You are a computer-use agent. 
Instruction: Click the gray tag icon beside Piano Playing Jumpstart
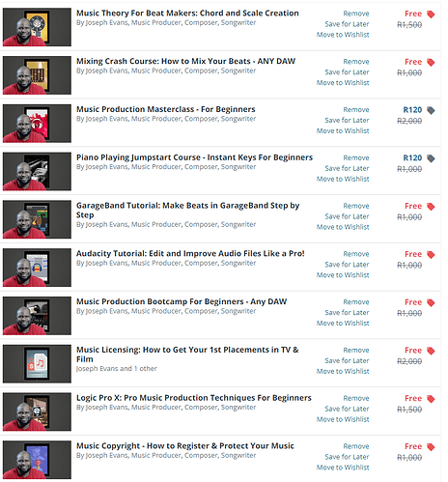pyautogui.click(x=431, y=158)
